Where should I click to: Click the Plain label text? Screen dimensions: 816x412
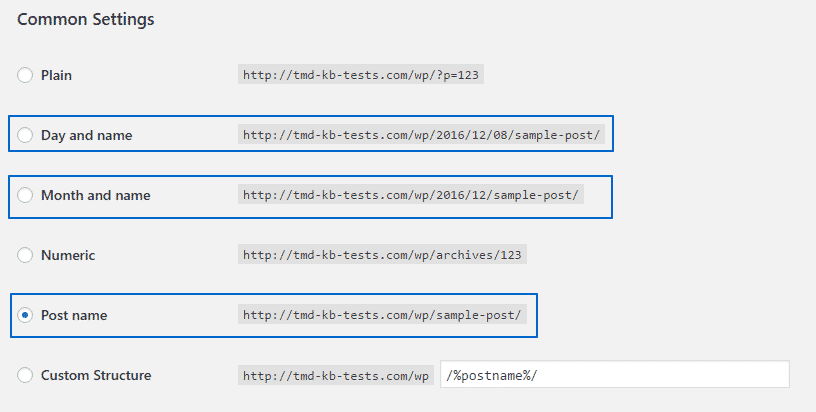tap(56, 75)
